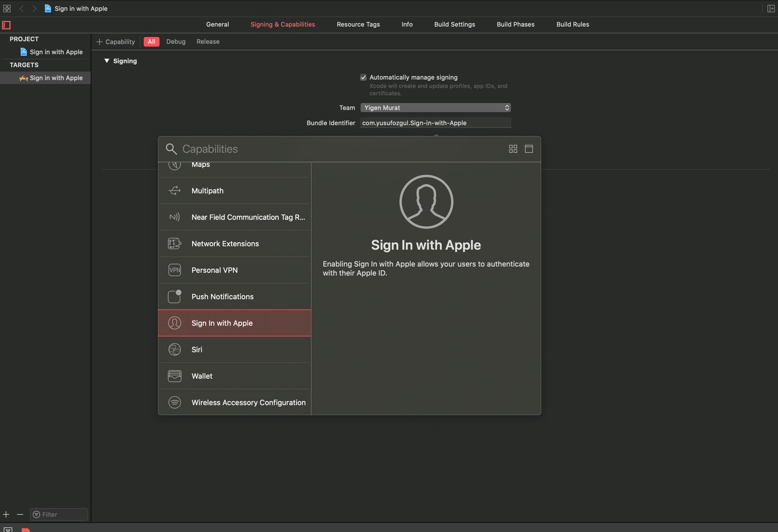The height and width of the screenshot is (532, 778).
Task: Hide the project and targets list sidebar
Action: (x=6, y=25)
